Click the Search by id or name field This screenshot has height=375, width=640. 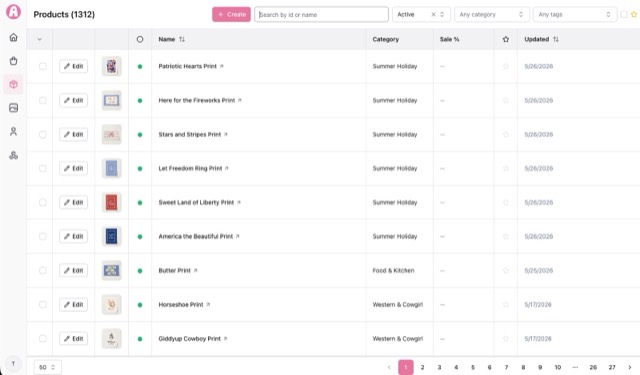[x=321, y=15]
